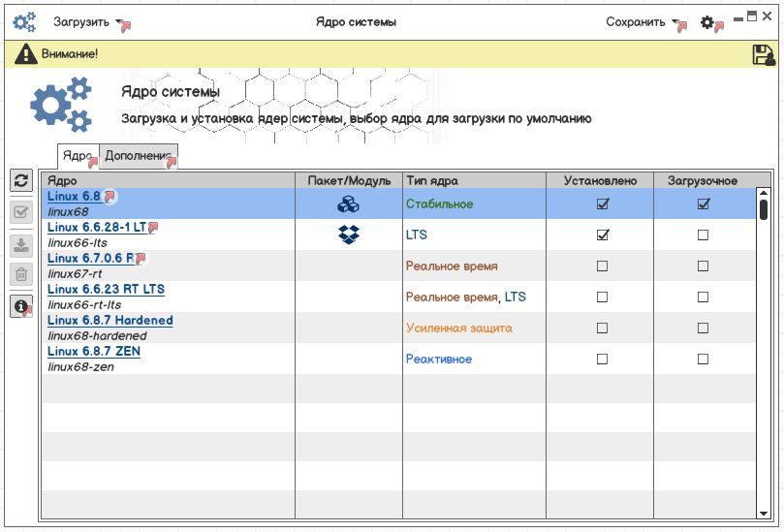
Task: Click the trash delete kernel icon
Action: click(x=21, y=274)
